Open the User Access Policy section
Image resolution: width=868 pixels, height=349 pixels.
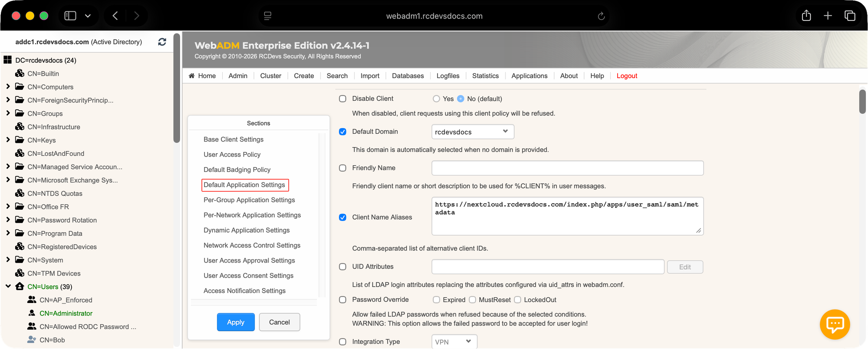(x=232, y=155)
